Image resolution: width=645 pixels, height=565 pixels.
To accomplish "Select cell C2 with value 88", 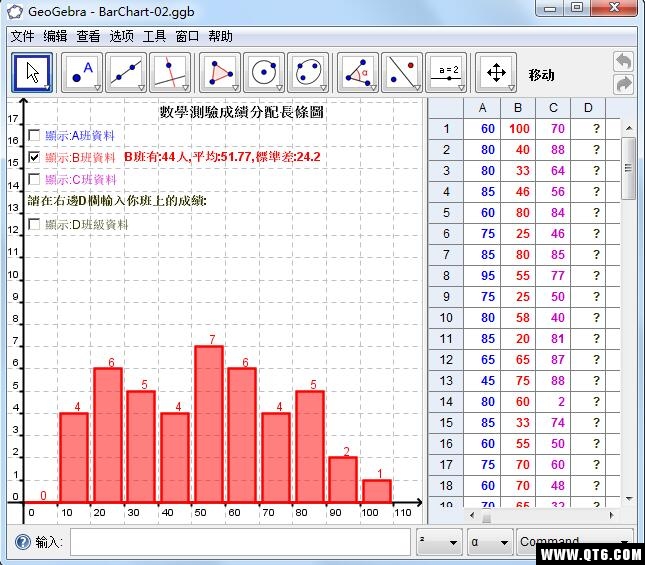I will pyautogui.click(x=553, y=150).
